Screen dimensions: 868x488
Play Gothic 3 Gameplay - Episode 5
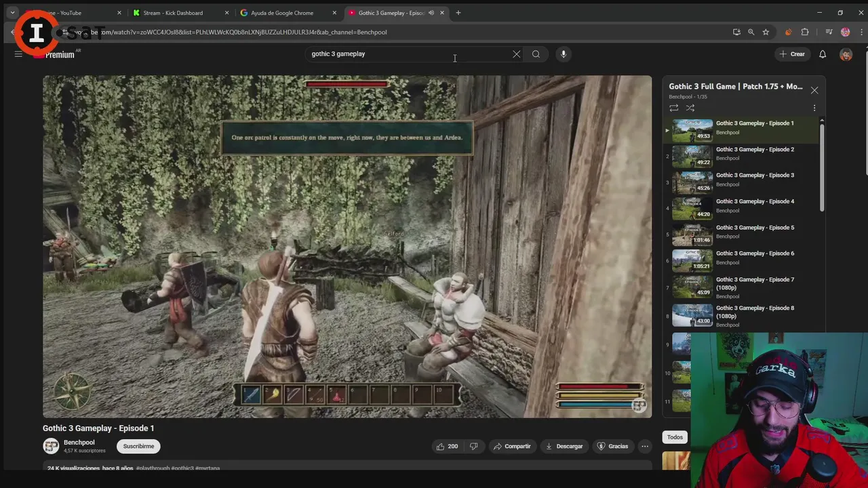tap(742, 235)
